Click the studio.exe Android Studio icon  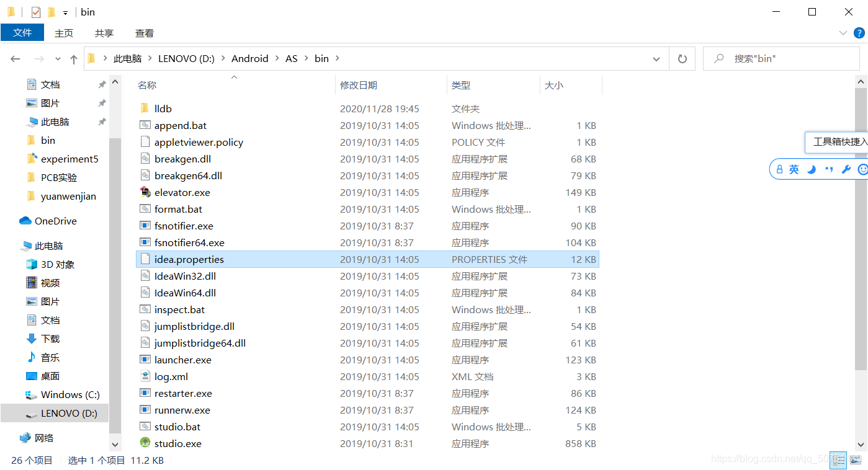click(145, 443)
